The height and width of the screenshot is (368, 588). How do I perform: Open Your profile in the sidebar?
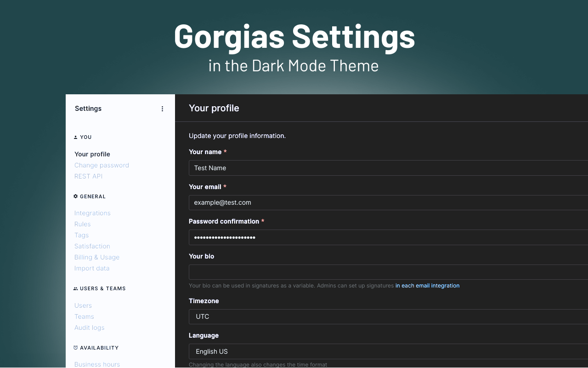[x=92, y=154]
